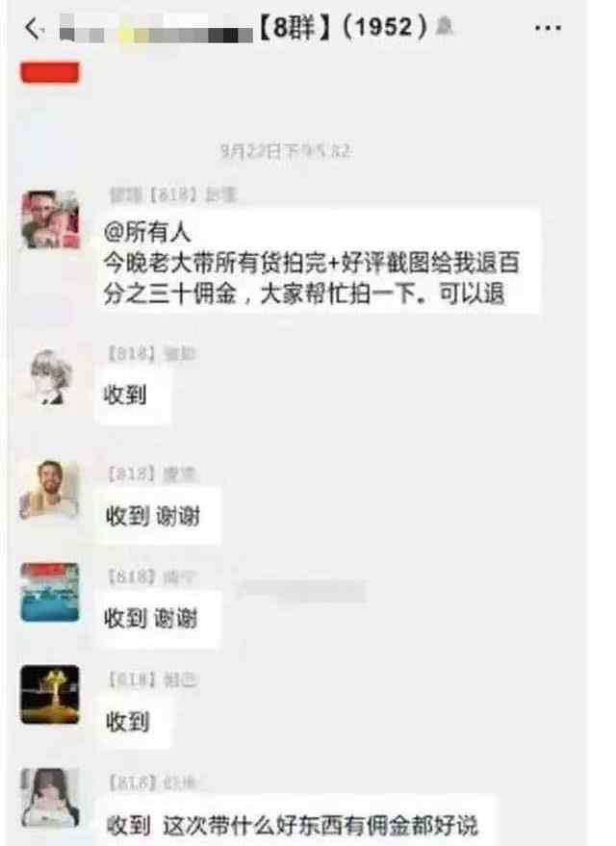
Task: Click the 【8群】(1952) group title
Action: click(x=343, y=27)
